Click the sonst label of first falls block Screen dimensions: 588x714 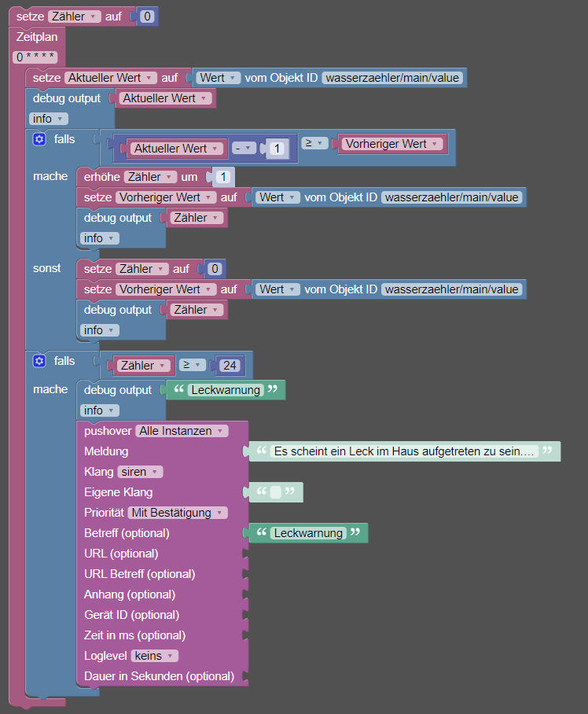47,268
